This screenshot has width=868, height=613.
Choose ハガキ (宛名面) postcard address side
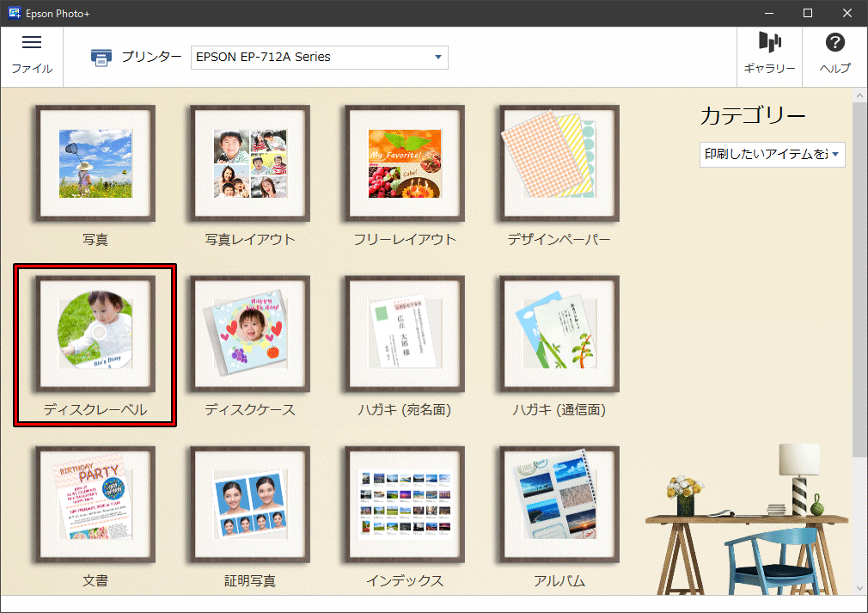(x=405, y=346)
